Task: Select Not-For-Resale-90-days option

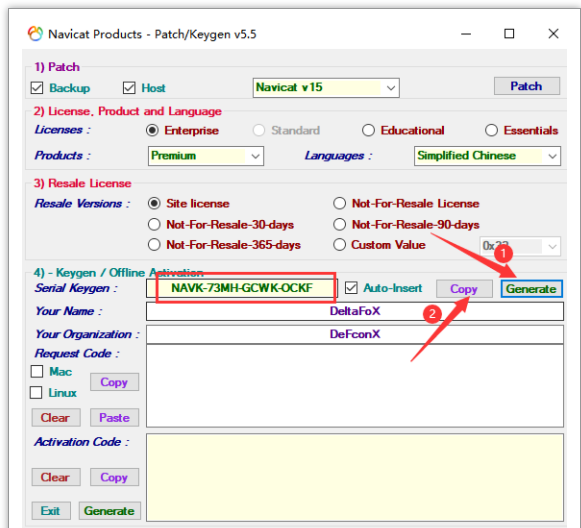Action: (x=339, y=225)
